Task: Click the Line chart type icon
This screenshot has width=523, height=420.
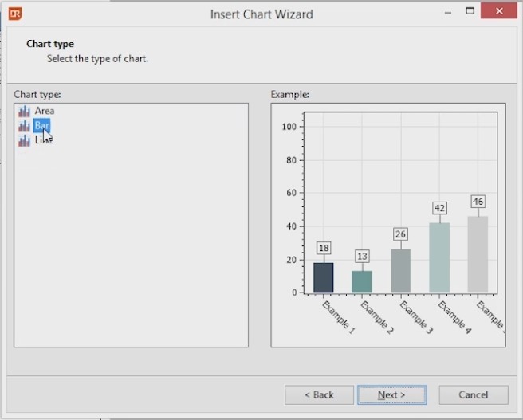Action: (24, 140)
